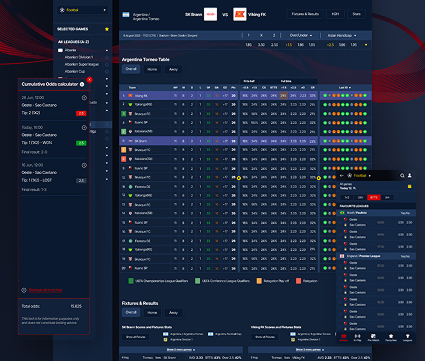Toggle the circle next to Albanian Division 1
425x361 pixels.
pyautogui.click(x=107, y=57)
